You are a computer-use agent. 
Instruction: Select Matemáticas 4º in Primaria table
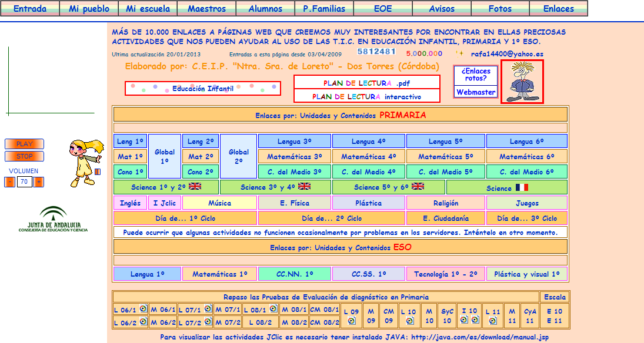click(368, 157)
